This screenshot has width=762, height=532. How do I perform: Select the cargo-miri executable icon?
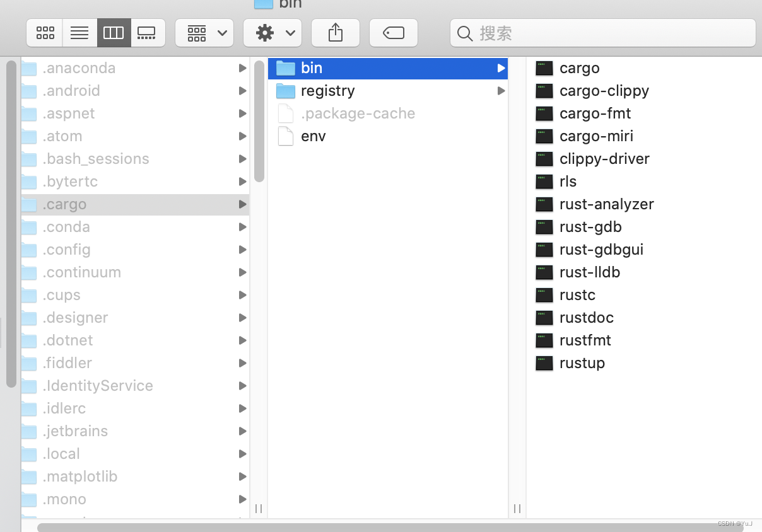click(544, 136)
